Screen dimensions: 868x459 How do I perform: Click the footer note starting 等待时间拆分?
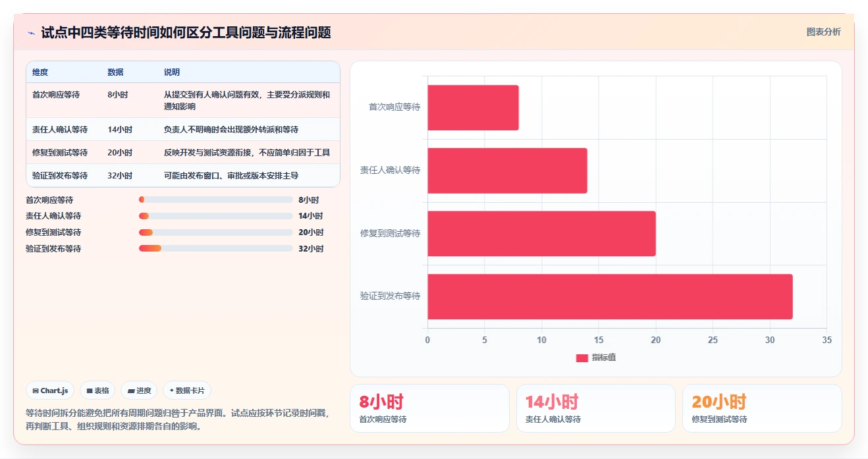(177, 419)
